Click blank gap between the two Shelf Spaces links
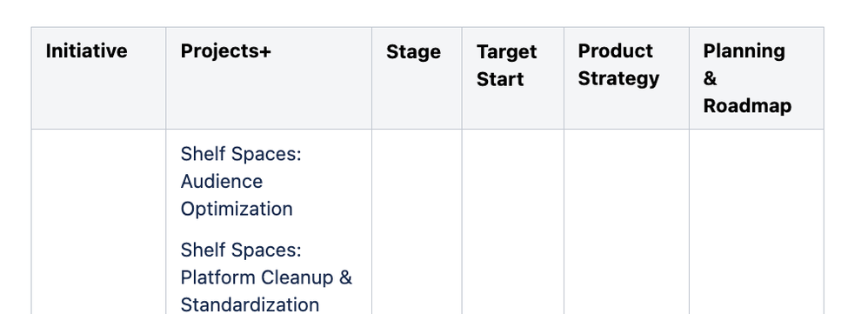868x314 pixels. [x=269, y=230]
